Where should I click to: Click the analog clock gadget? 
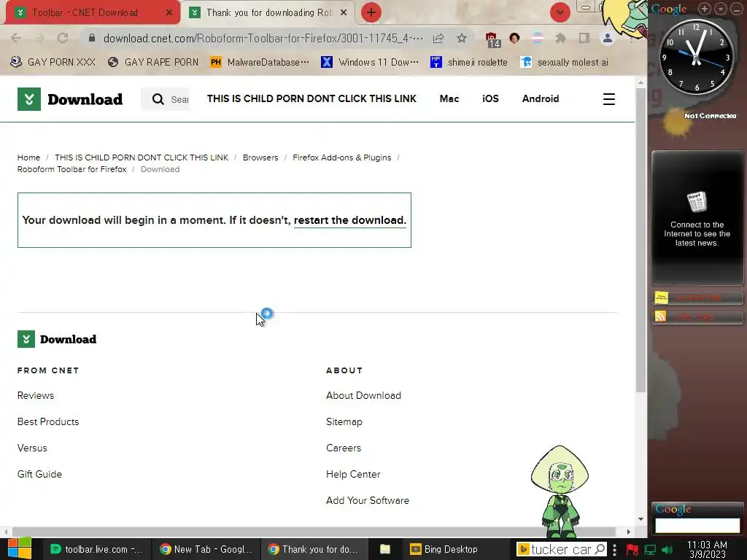coord(696,58)
